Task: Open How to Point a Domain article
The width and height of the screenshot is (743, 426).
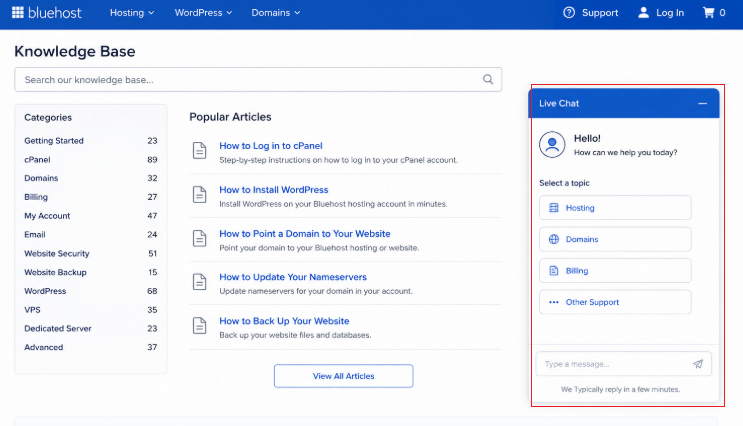Action: pyautogui.click(x=305, y=234)
